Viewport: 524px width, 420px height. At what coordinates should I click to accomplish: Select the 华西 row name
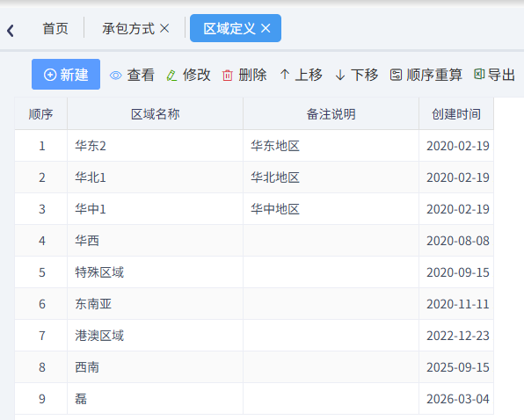[x=87, y=241]
